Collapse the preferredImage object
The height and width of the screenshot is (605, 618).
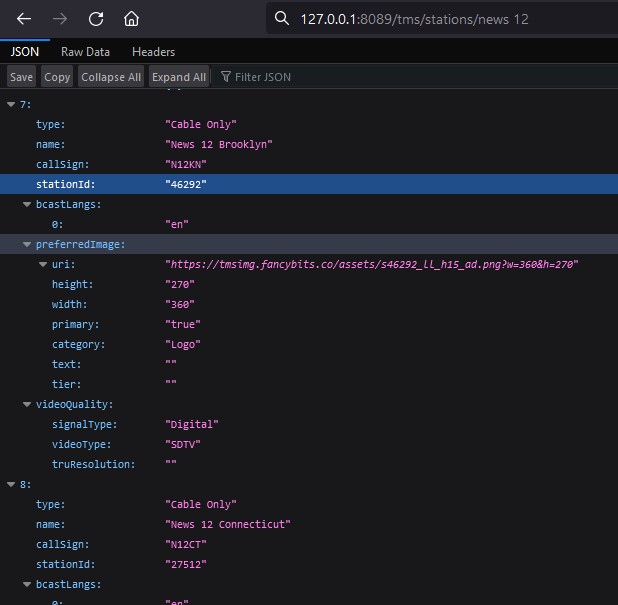(27, 244)
